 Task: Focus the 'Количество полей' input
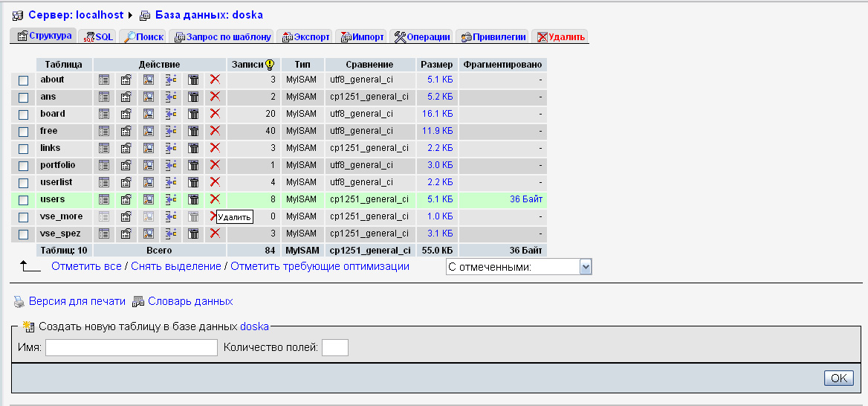[335, 347]
